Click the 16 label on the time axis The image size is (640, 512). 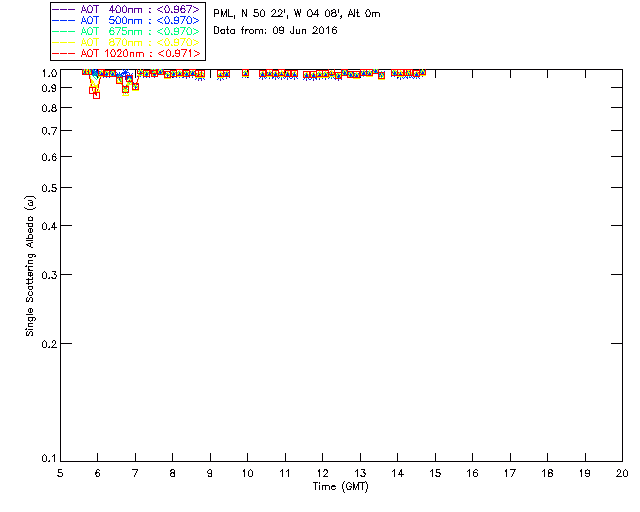(473, 473)
